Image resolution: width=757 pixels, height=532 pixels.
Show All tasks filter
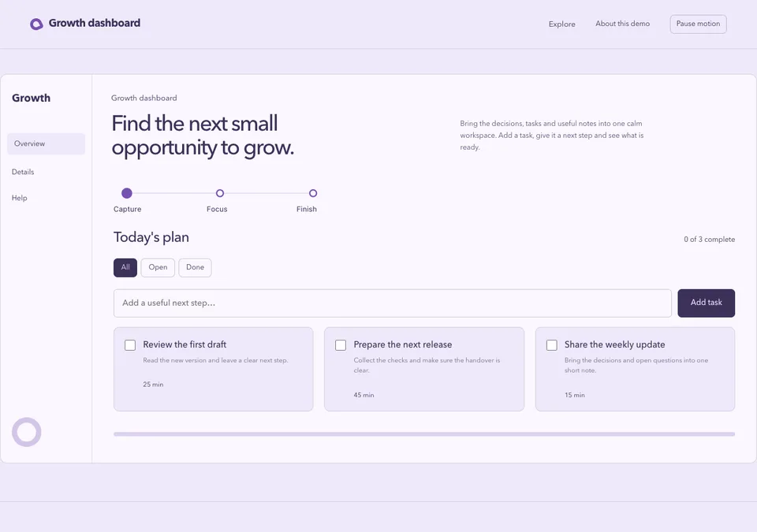tap(125, 267)
